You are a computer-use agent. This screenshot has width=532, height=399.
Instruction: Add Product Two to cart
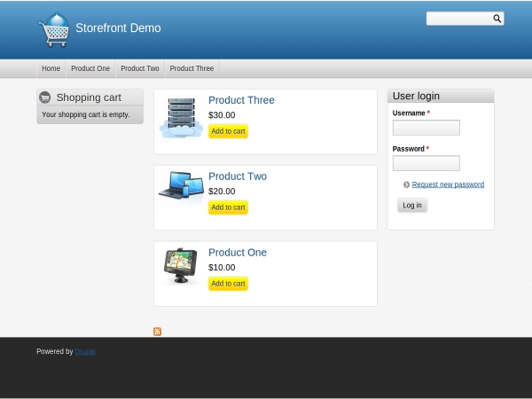[228, 207]
